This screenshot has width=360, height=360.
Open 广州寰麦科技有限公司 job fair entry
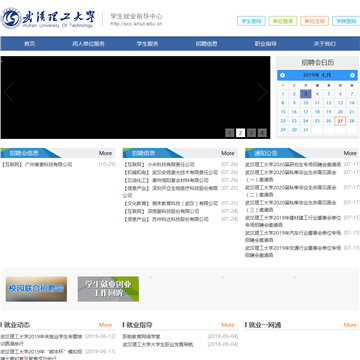click(x=36, y=164)
